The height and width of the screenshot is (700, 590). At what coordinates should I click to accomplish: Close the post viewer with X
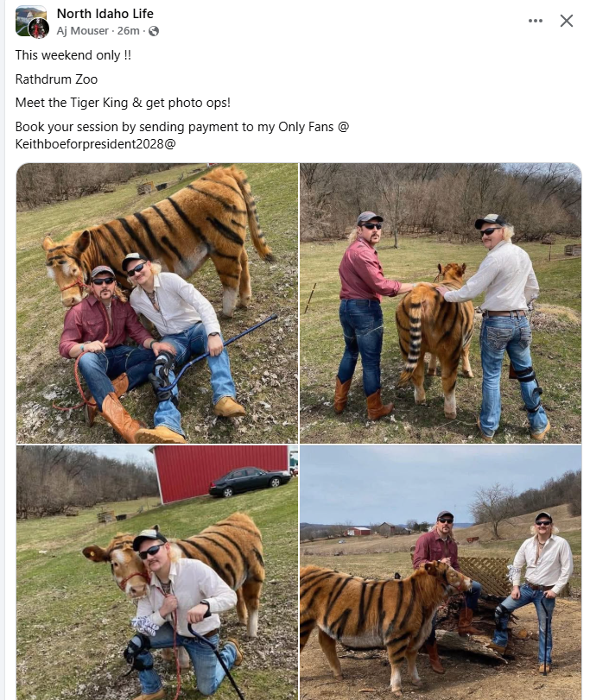567,21
